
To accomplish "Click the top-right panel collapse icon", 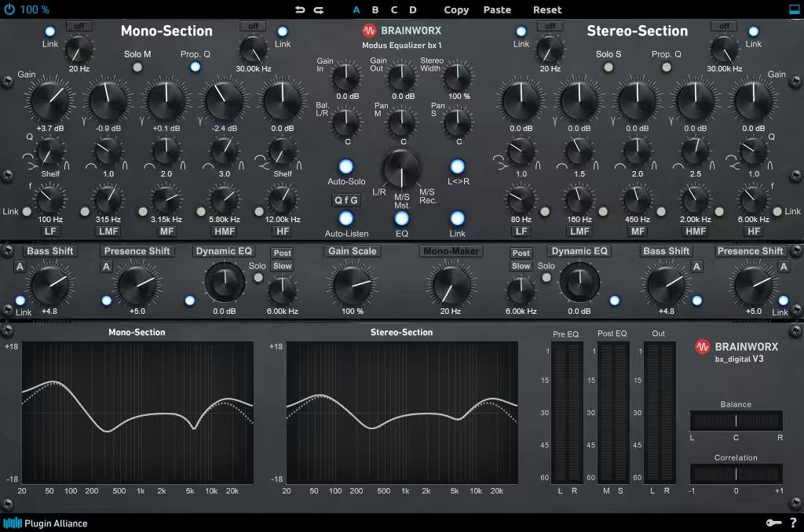I will tap(795, 9).
